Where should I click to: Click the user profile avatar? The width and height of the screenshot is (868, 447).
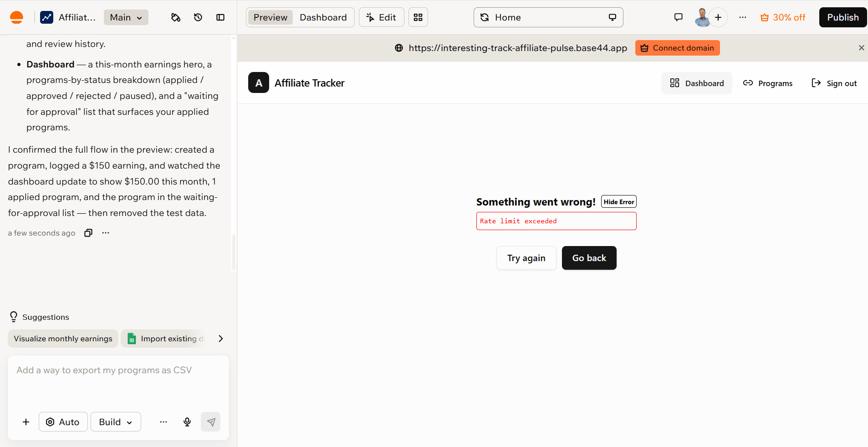tap(702, 17)
